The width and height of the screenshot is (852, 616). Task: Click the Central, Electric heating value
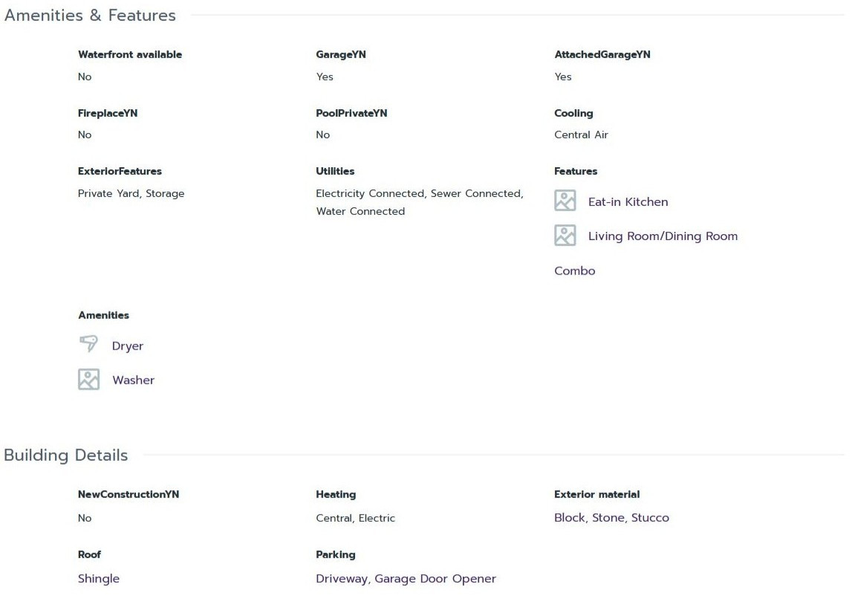coord(355,519)
